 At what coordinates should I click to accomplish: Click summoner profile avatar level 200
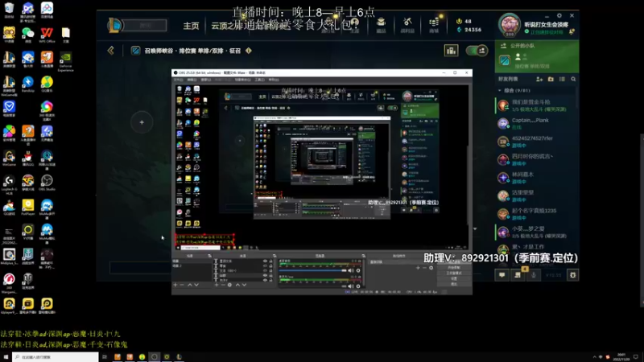coord(510,25)
